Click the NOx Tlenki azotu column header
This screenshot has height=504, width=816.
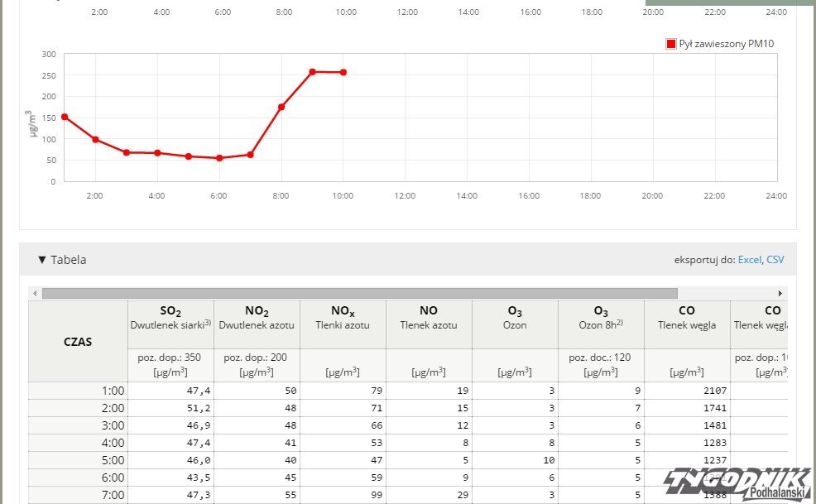[343, 317]
